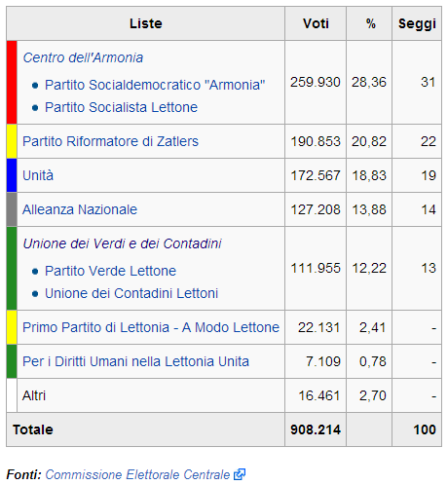Open Partito Socialista Lettone page

point(121,107)
